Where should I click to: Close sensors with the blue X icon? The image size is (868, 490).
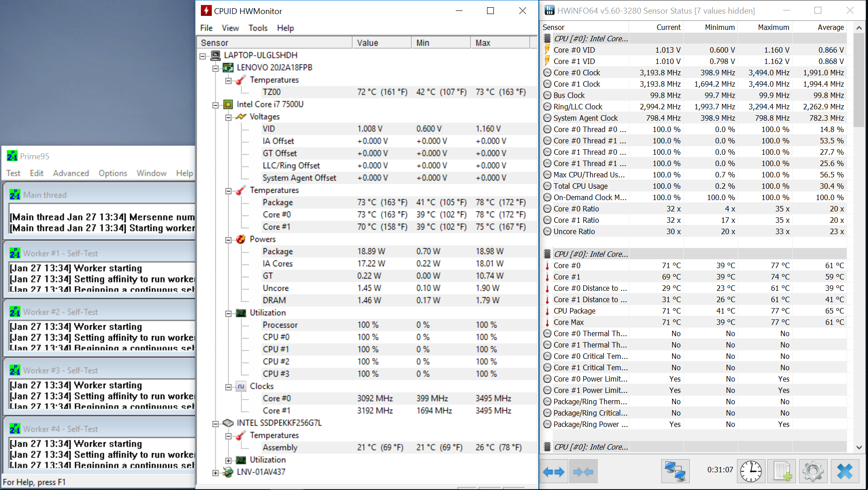(x=845, y=471)
